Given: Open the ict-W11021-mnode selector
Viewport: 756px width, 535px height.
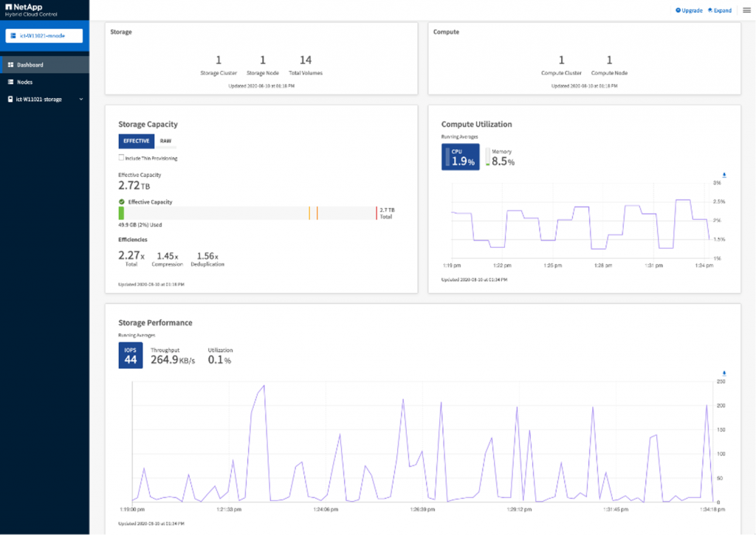Looking at the screenshot, I should point(44,35).
